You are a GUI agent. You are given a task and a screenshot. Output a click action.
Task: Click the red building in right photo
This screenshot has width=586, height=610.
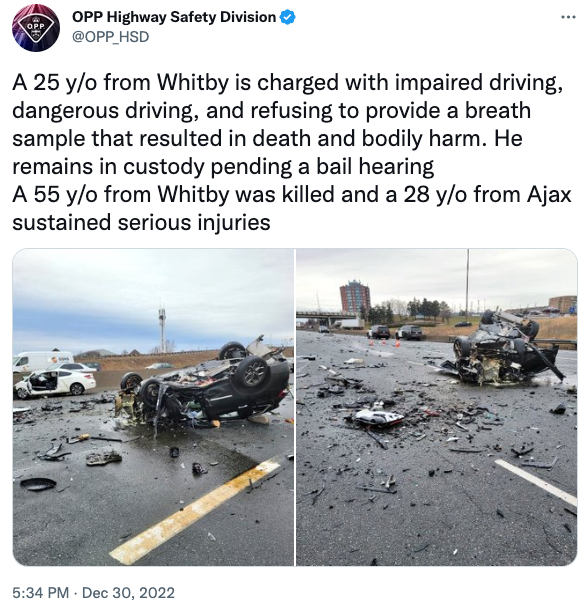coord(354,297)
